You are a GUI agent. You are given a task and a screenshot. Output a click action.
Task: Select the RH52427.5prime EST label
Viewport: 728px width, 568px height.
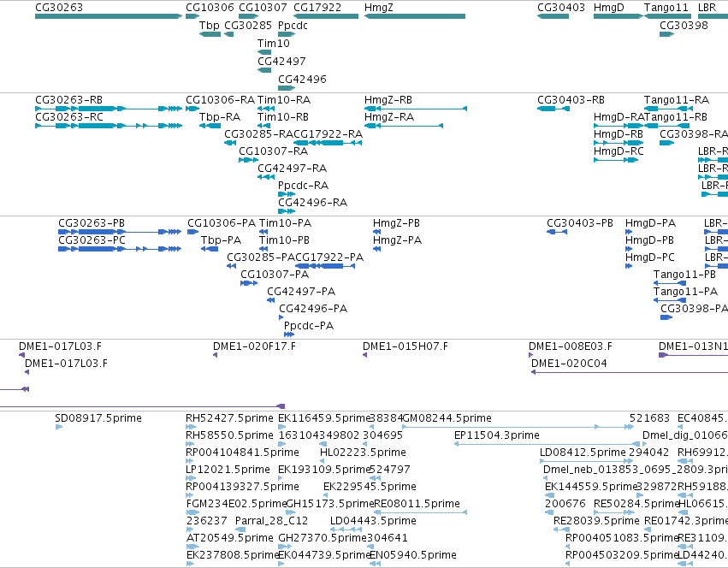click(x=229, y=419)
